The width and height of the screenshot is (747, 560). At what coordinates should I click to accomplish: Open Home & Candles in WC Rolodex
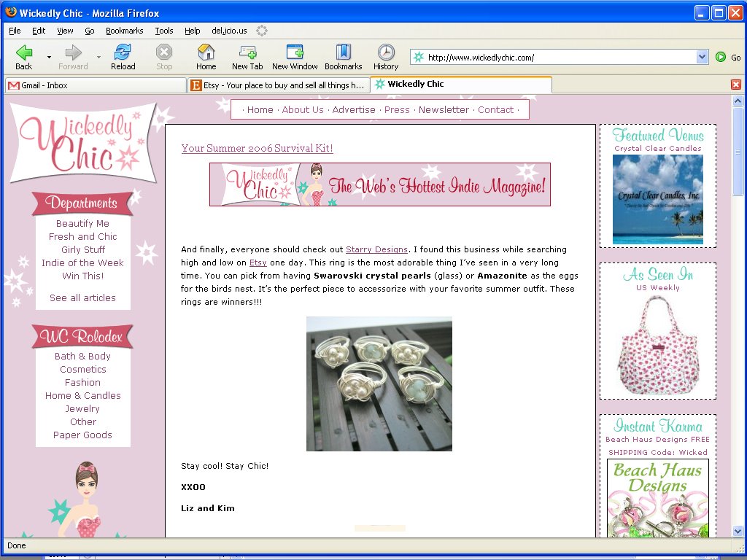(83, 395)
